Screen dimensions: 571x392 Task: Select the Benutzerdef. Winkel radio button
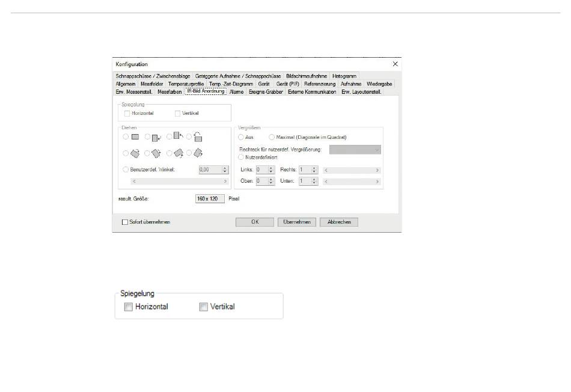[126, 170]
